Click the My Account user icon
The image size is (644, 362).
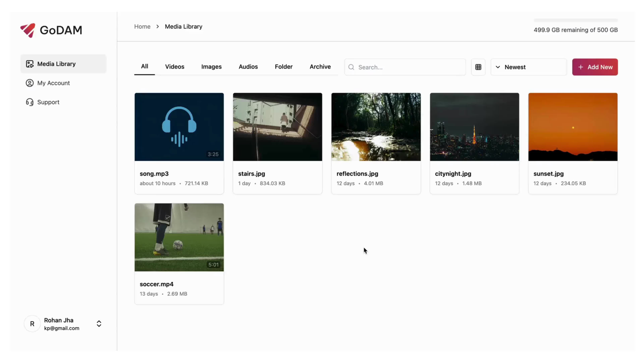(30, 83)
